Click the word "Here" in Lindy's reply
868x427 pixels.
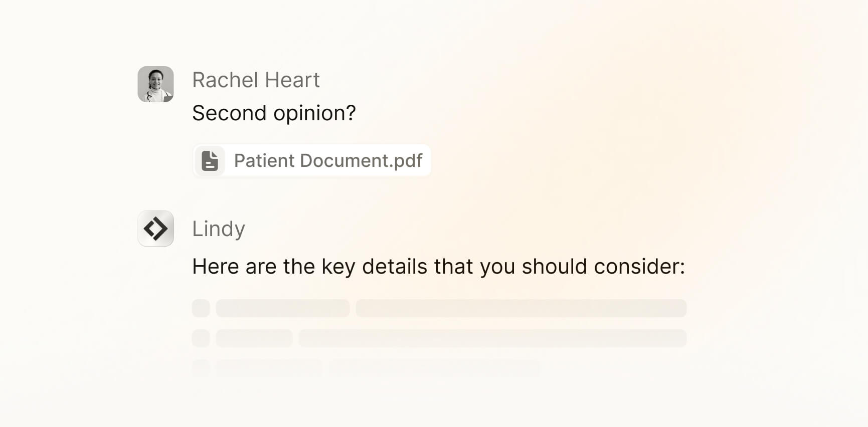coord(216,267)
